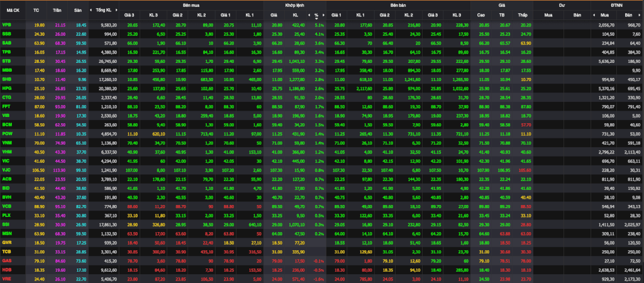Click the KL header under Khớp lệnh
644x283 pixels.
pos(296,15)
